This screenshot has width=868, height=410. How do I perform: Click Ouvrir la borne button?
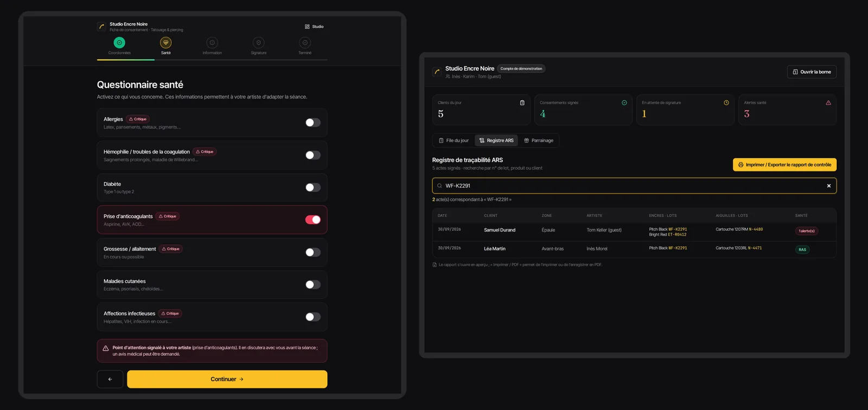[x=812, y=72]
